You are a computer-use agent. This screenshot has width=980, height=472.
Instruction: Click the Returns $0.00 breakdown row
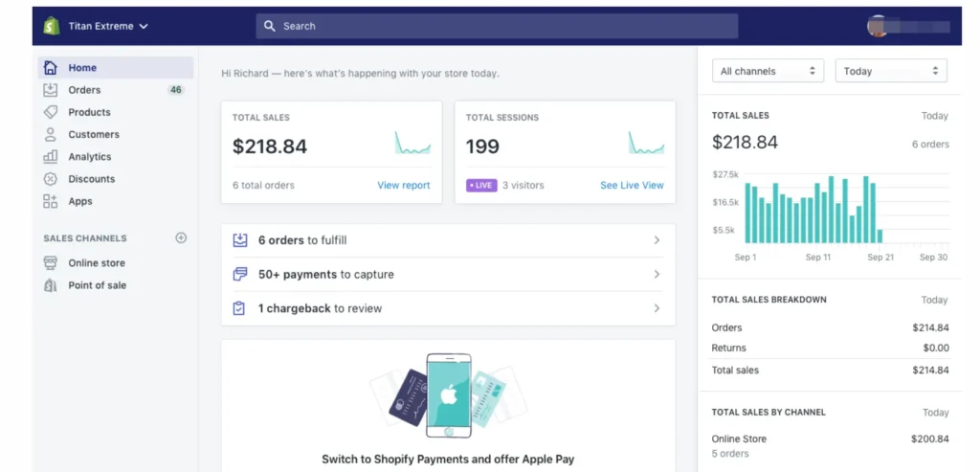(x=830, y=348)
